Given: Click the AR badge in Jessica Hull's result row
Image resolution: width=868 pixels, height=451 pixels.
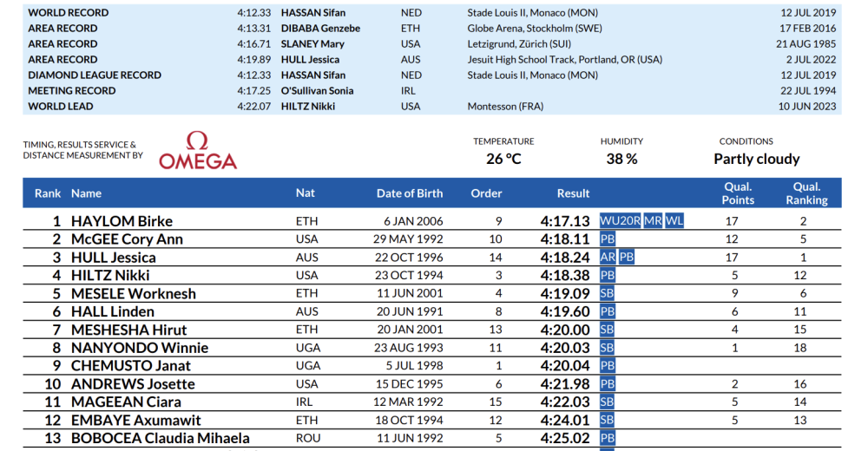Looking at the screenshot, I should pyautogui.click(x=608, y=258).
